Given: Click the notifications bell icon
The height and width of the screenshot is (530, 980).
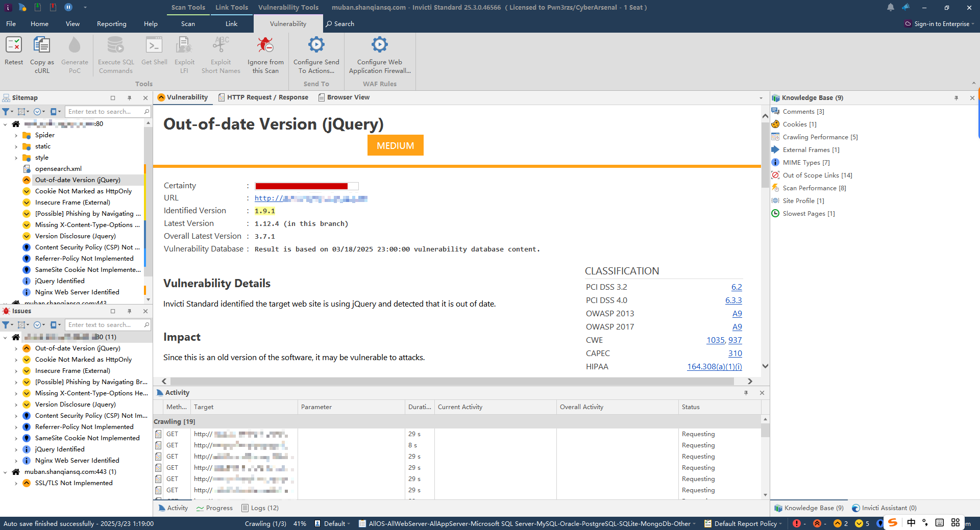Looking at the screenshot, I should pos(891,7).
